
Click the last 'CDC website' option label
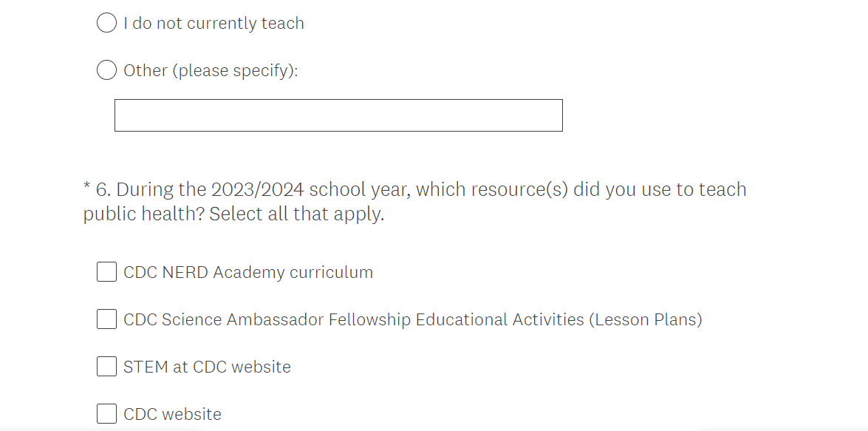pos(172,414)
